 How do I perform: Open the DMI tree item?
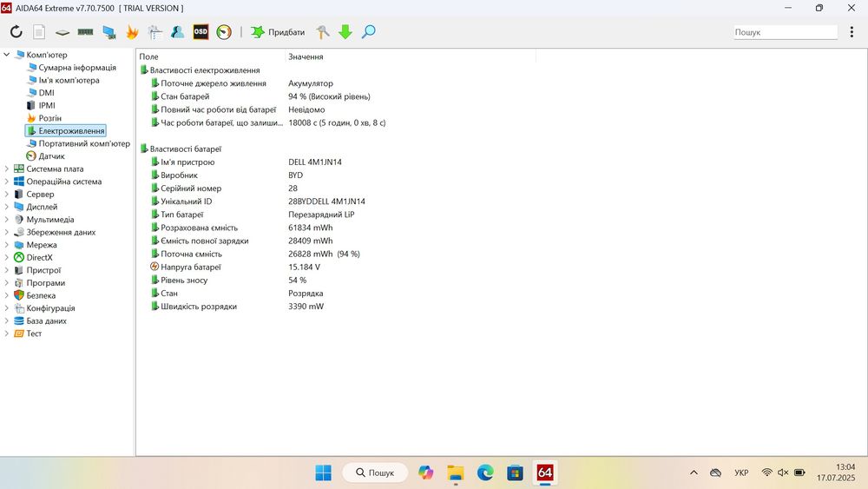tap(41, 93)
